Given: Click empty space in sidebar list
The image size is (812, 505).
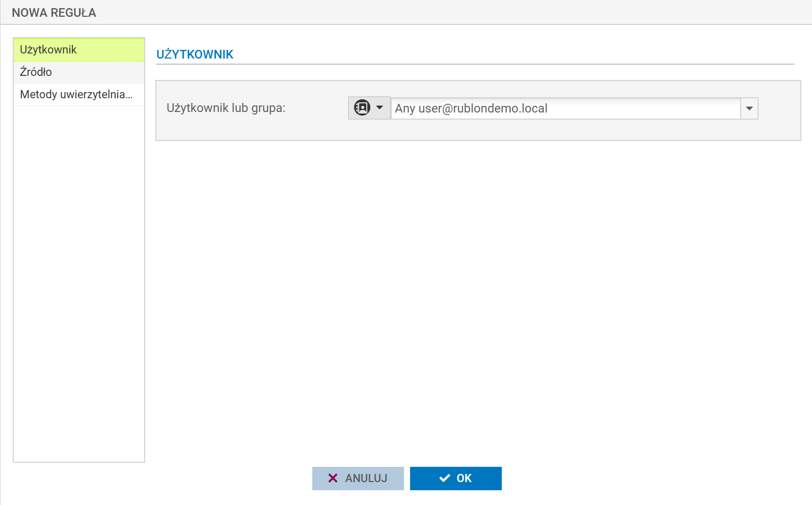Looking at the screenshot, I should [x=79, y=280].
